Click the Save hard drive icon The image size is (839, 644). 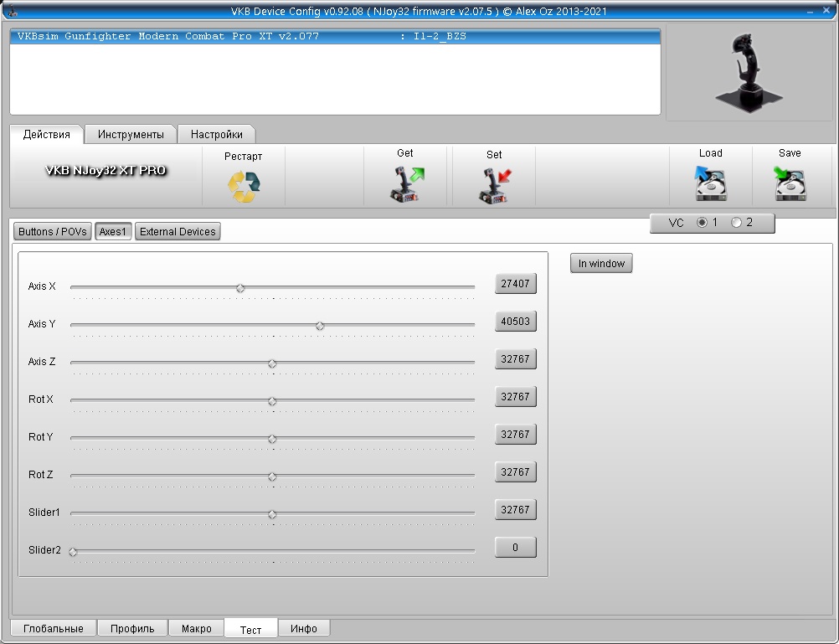[x=790, y=183]
